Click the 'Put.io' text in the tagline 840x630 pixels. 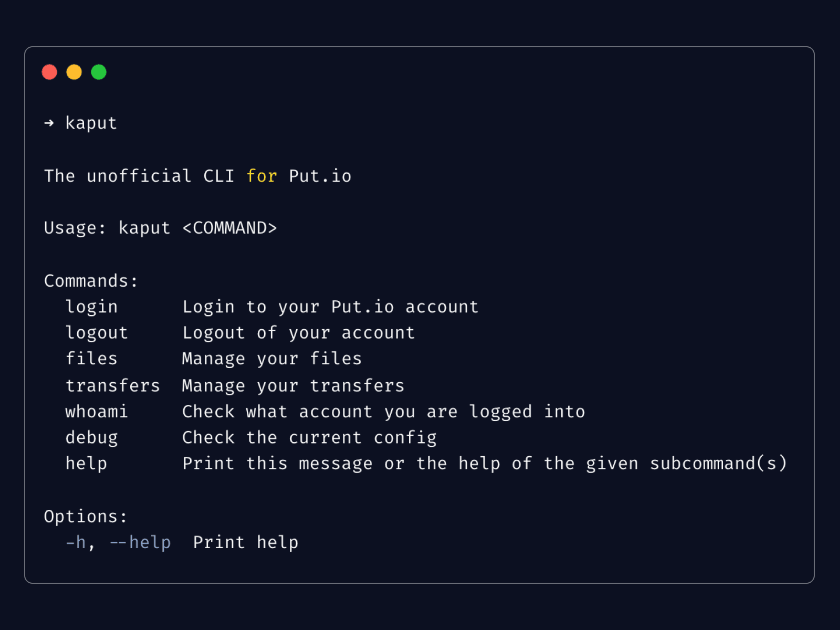320,176
